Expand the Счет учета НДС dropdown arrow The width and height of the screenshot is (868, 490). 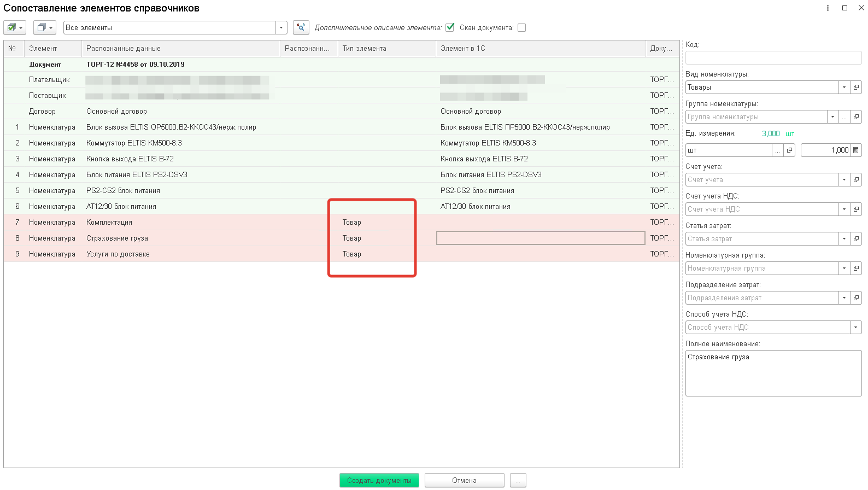pyautogui.click(x=844, y=209)
